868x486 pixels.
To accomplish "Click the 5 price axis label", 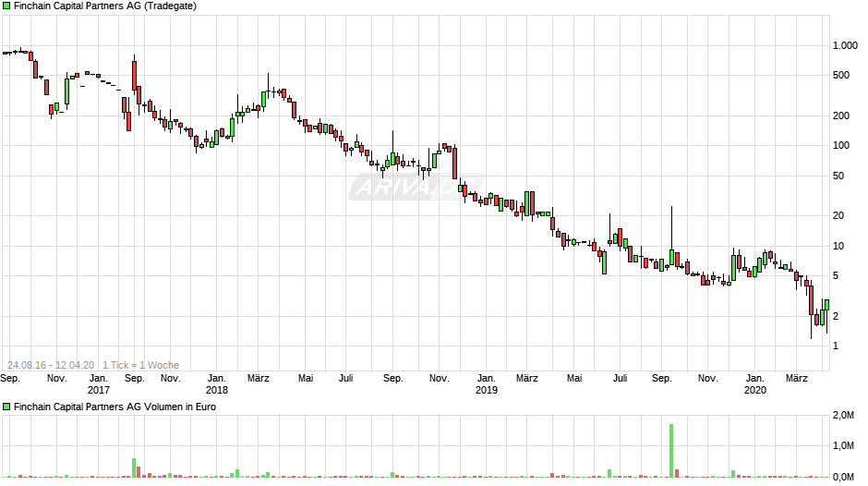I will tap(836, 276).
